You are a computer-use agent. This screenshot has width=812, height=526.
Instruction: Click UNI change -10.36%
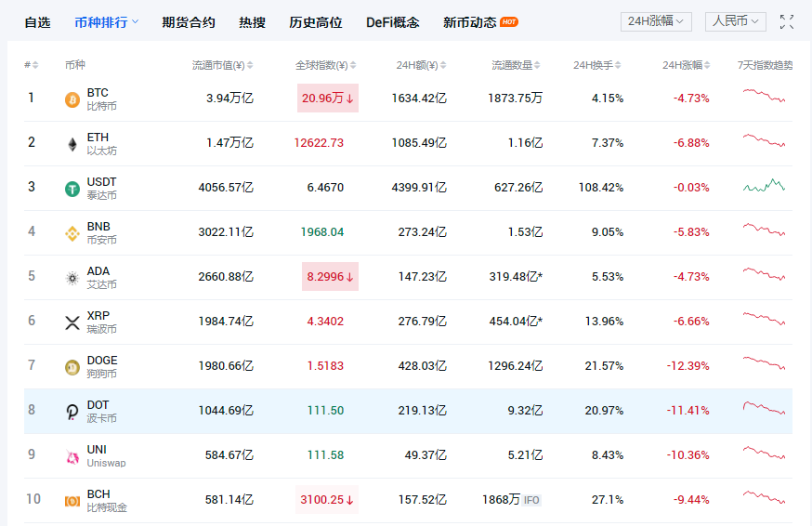(x=688, y=455)
